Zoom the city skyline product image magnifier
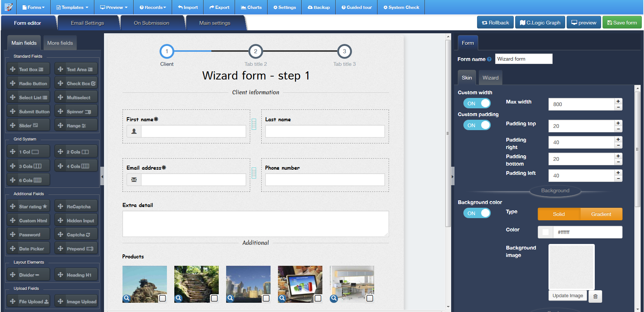This screenshot has width=644, height=312. [x=231, y=298]
